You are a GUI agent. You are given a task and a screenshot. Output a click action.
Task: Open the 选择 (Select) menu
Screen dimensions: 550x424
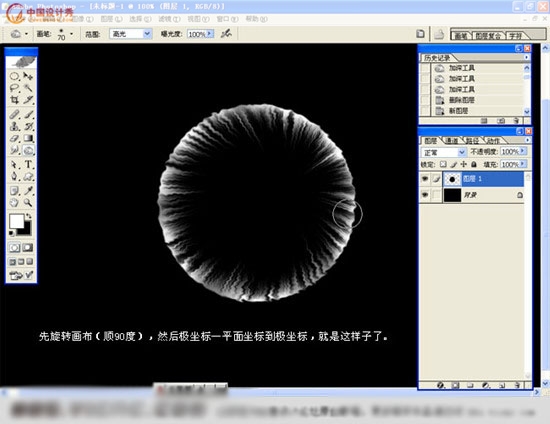click(x=140, y=19)
